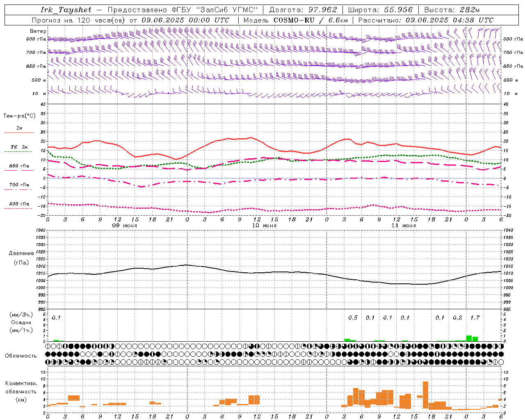Click the Td 2м legend label

tap(19, 147)
